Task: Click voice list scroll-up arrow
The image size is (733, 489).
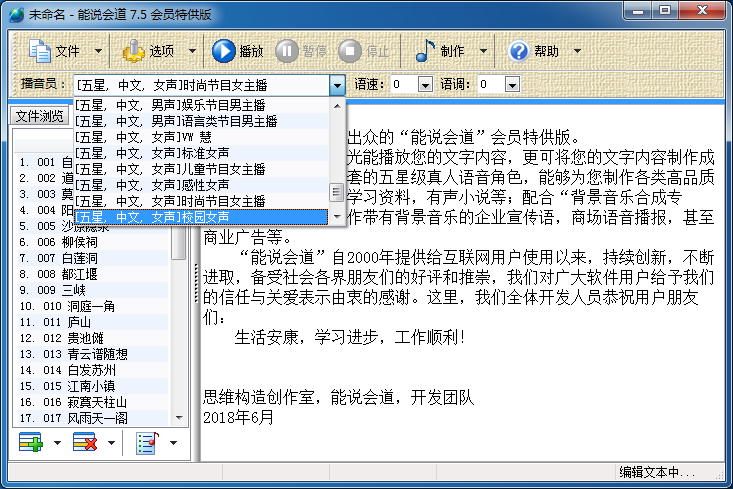Action: [337, 106]
